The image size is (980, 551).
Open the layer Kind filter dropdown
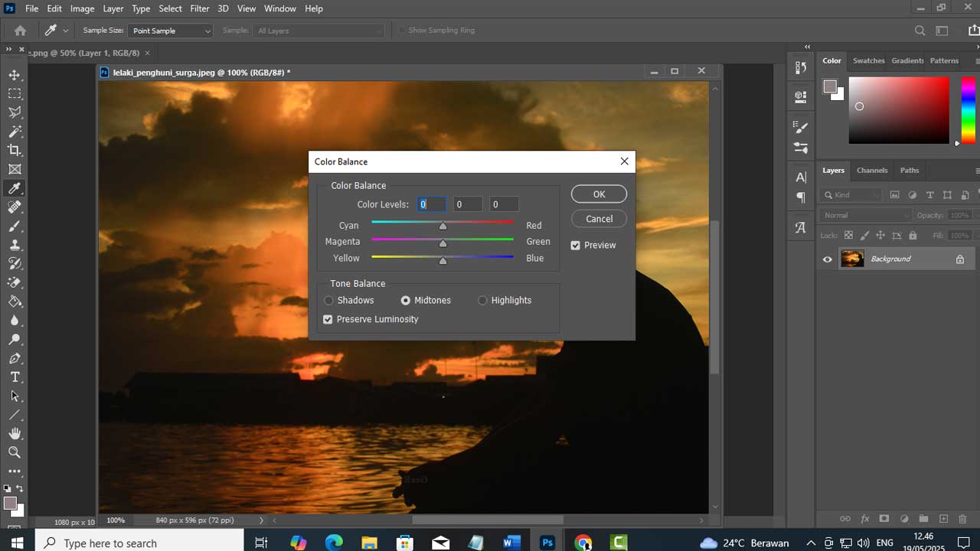(851, 195)
